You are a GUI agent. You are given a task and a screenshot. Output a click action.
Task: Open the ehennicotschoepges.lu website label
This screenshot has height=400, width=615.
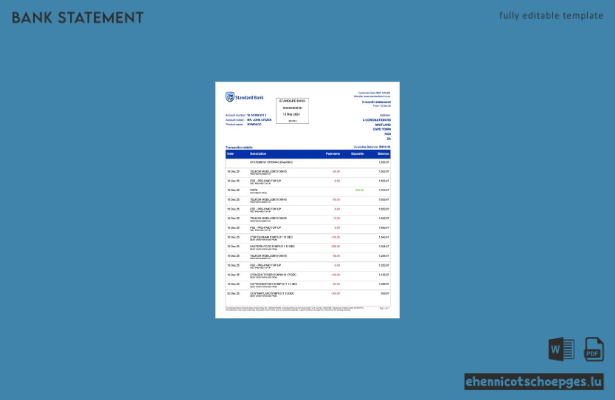(534, 382)
